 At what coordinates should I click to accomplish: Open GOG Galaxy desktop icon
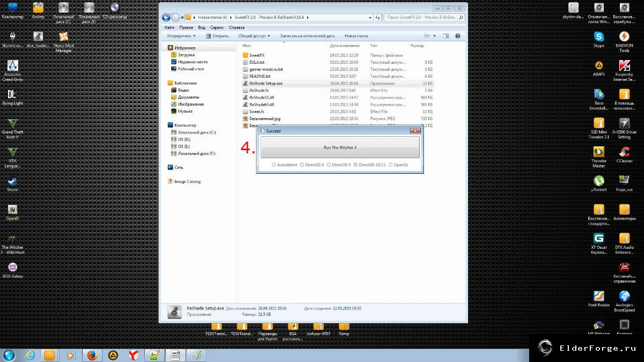12,270
